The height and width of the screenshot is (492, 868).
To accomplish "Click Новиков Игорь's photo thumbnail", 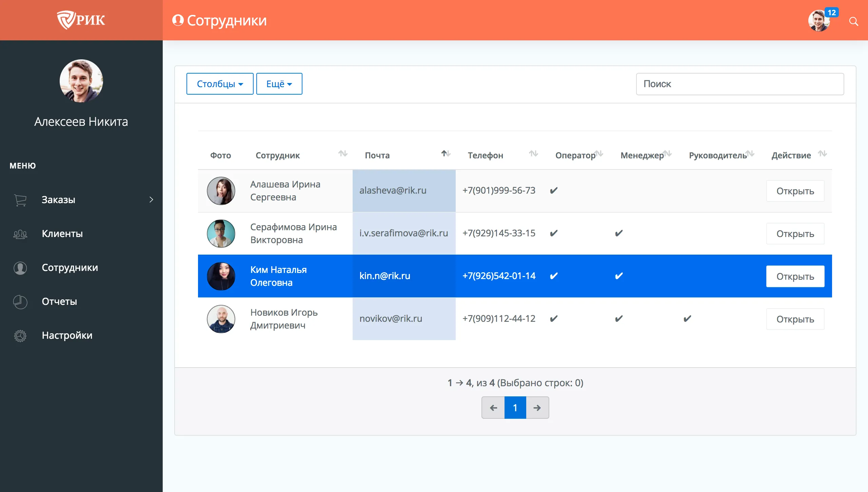I will click(221, 319).
